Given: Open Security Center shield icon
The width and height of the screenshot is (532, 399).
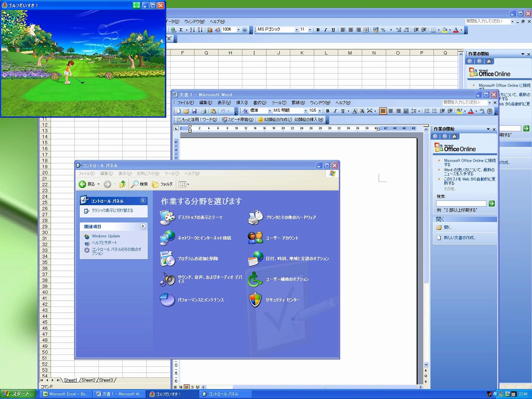Looking at the screenshot, I should coord(255,300).
